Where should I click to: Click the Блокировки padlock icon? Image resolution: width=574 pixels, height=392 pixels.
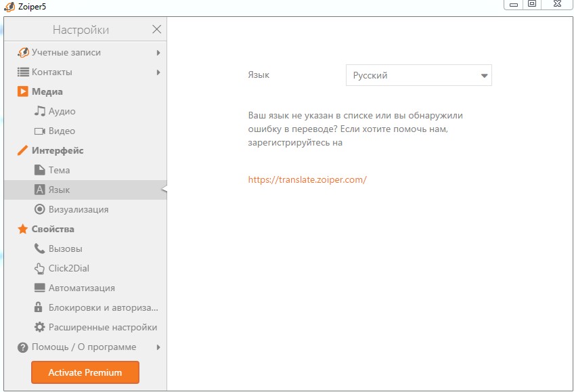[38, 307]
